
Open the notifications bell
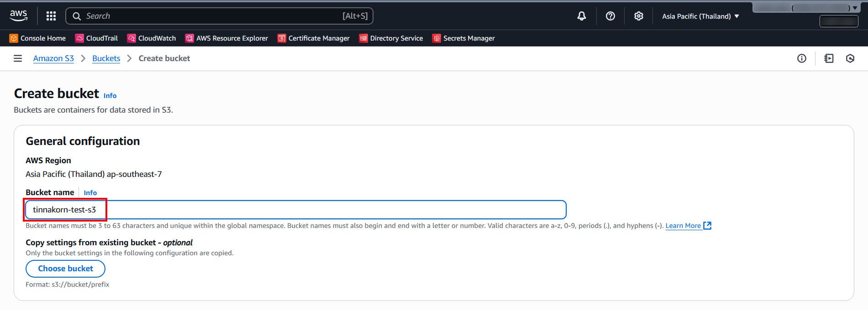[582, 16]
